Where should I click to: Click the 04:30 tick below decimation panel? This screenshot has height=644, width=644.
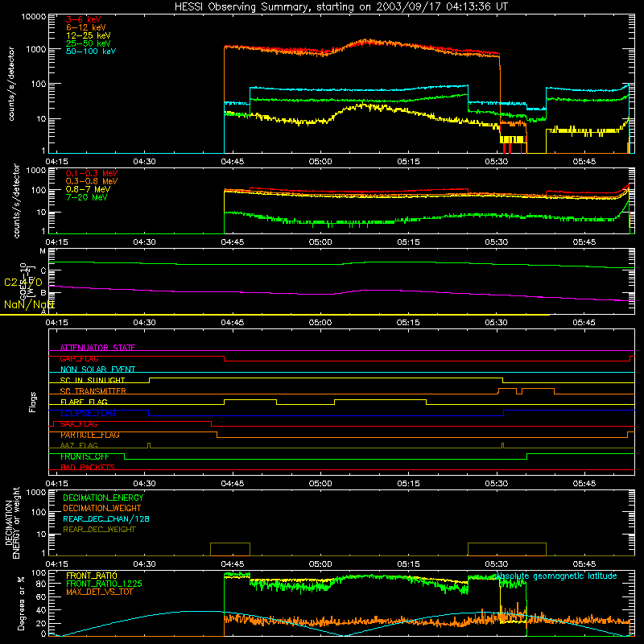[x=145, y=564]
